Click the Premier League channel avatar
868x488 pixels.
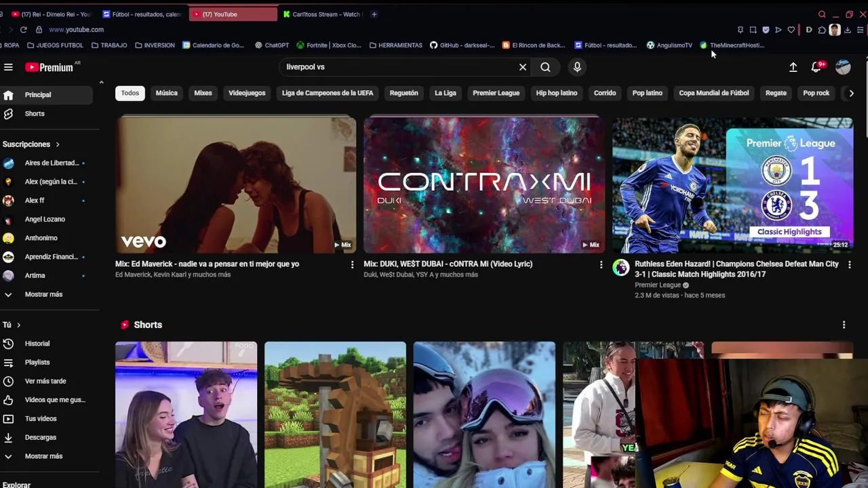pyautogui.click(x=620, y=267)
